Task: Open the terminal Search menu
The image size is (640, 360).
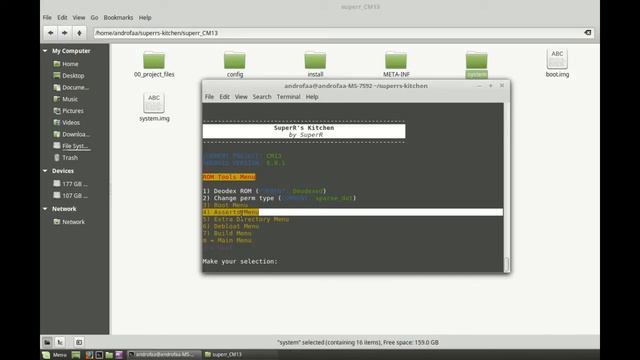Action: [x=262, y=97]
